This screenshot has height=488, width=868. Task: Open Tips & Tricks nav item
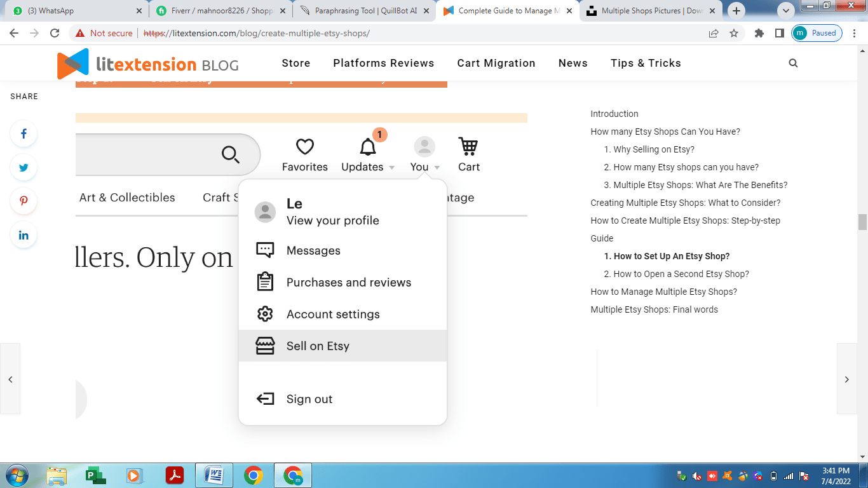click(646, 63)
